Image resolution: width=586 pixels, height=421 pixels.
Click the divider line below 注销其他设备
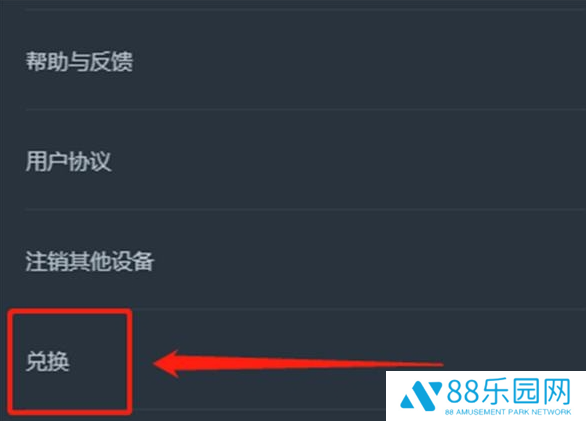click(305, 309)
